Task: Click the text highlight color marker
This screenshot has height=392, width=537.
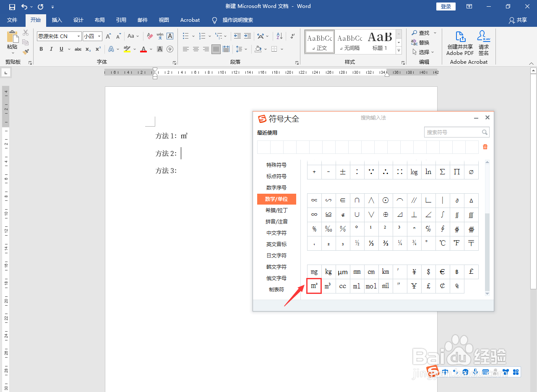Action: (x=128, y=49)
